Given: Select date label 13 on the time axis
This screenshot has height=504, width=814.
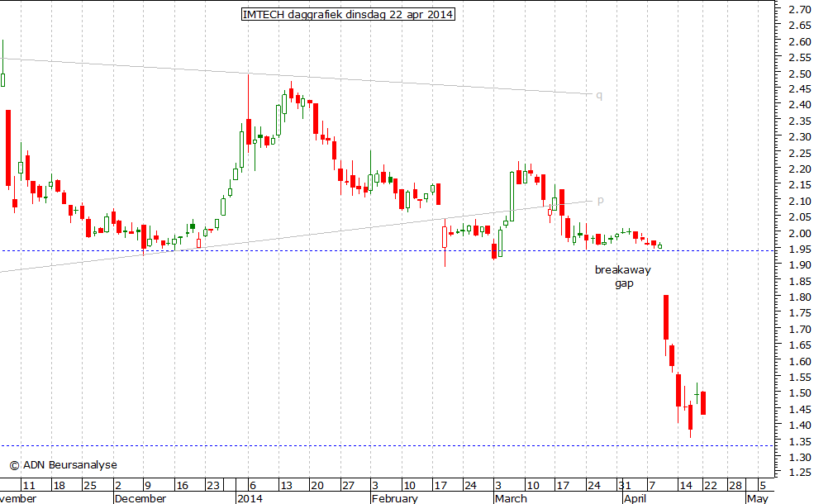Looking at the screenshot, I should click(286, 485).
